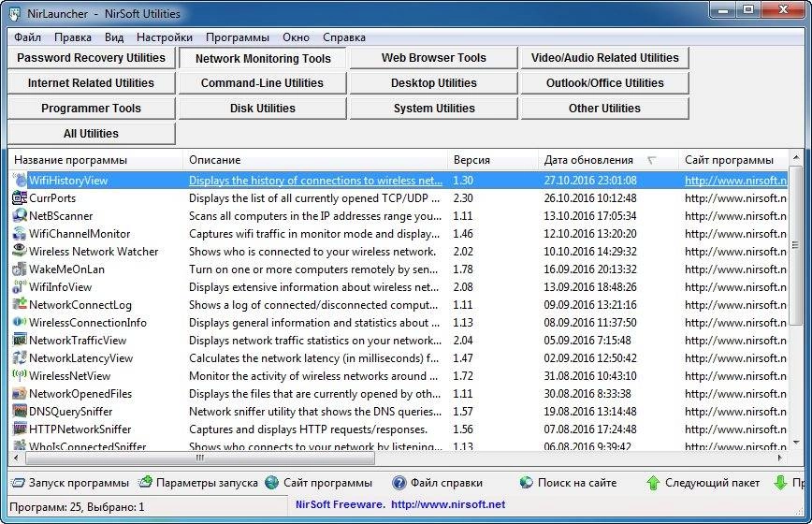Screen dimensions: 812x524
Task: Click the CurrPorts program icon
Action: (x=20, y=197)
